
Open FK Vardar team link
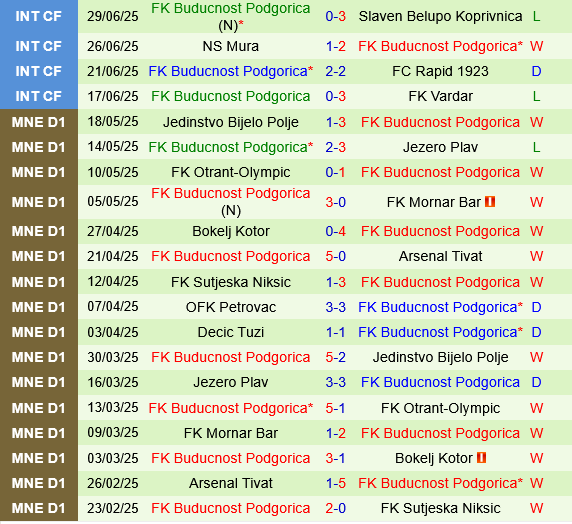[440, 96]
